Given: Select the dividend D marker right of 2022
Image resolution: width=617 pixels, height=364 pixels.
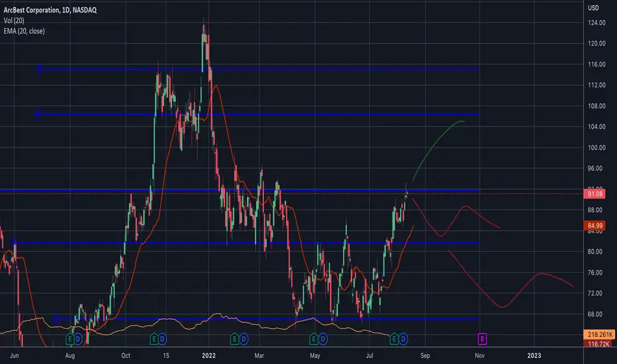Looking at the screenshot, I should click(x=244, y=339).
